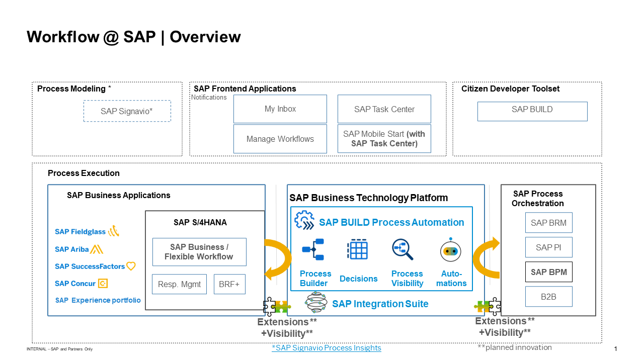
Task: Click the yellow curved arrow by Process Orchestration
Action: pyautogui.click(x=486, y=257)
